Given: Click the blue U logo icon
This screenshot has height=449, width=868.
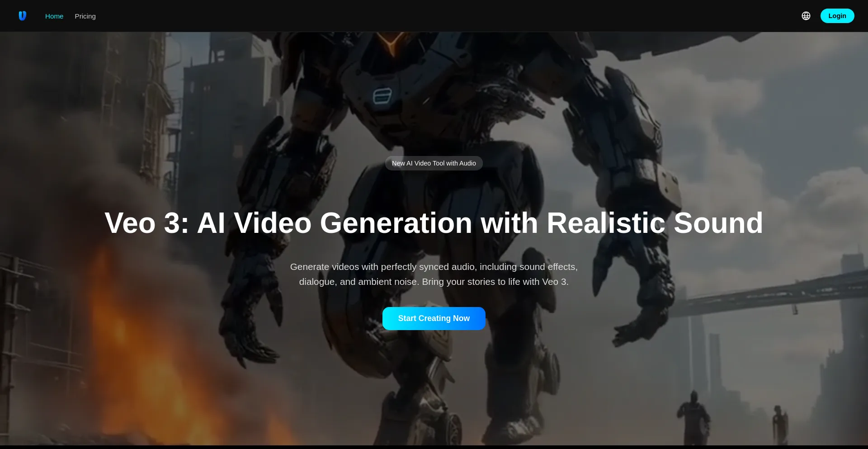Looking at the screenshot, I should tap(22, 16).
